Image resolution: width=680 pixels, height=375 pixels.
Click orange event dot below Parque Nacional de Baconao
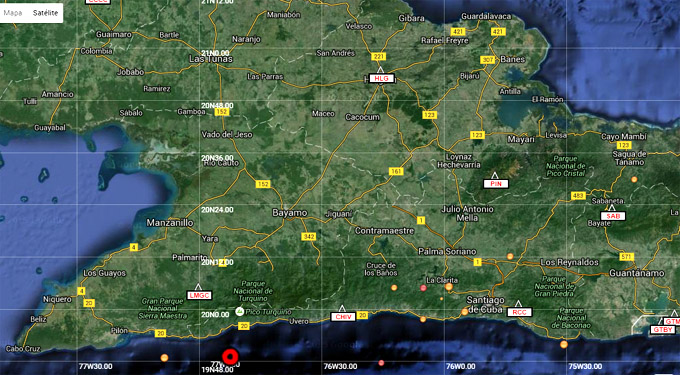563,344
